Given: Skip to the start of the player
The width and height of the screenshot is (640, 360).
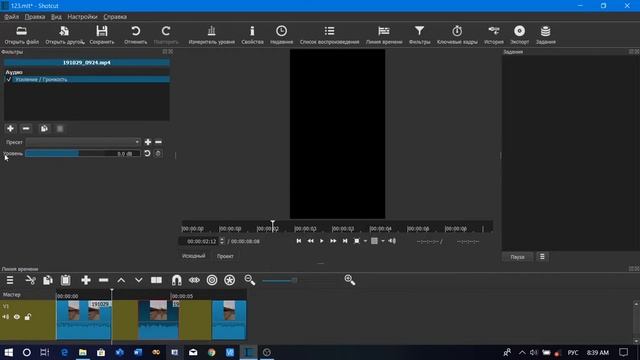Looking at the screenshot, I should (299, 241).
